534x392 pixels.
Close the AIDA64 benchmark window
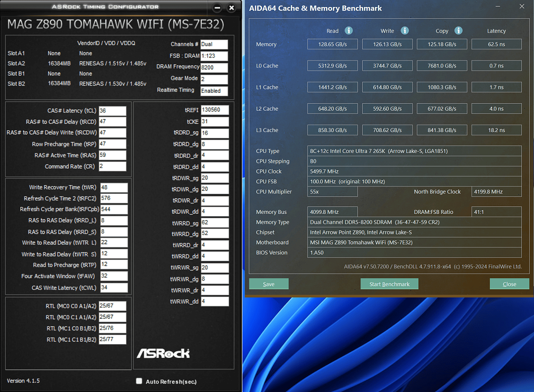pos(522,7)
